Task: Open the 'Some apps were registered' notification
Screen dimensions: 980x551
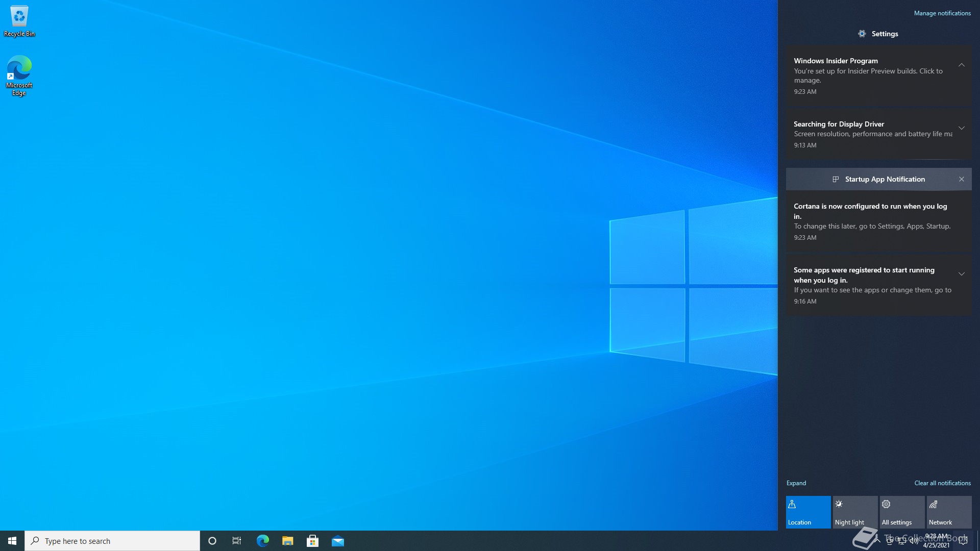Action: click(x=878, y=285)
